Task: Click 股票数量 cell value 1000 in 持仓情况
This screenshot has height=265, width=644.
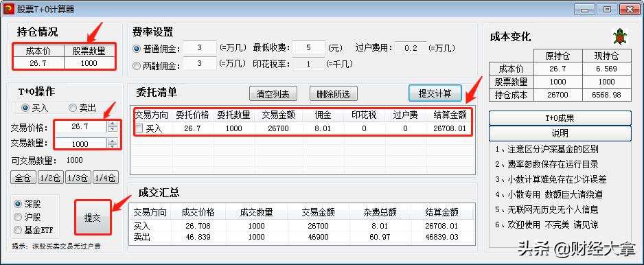Action: click(89, 63)
